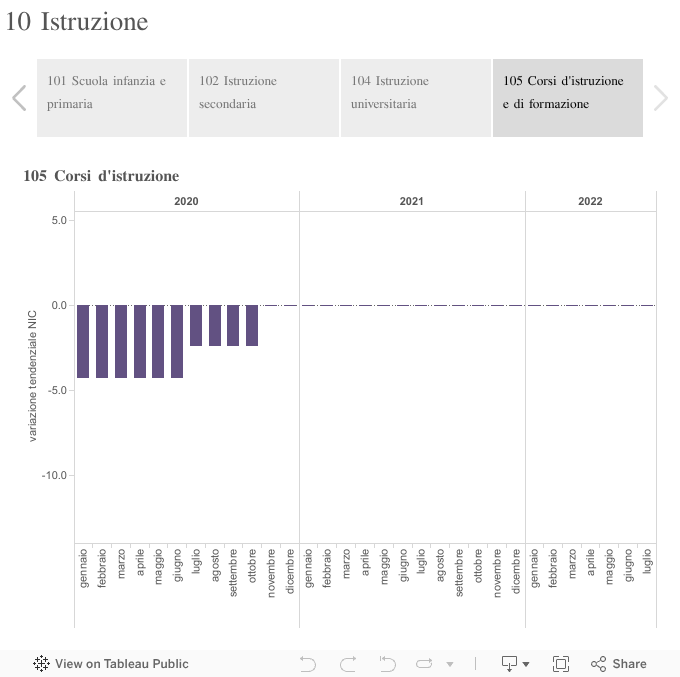Enter full screen mode

click(561, 663)
